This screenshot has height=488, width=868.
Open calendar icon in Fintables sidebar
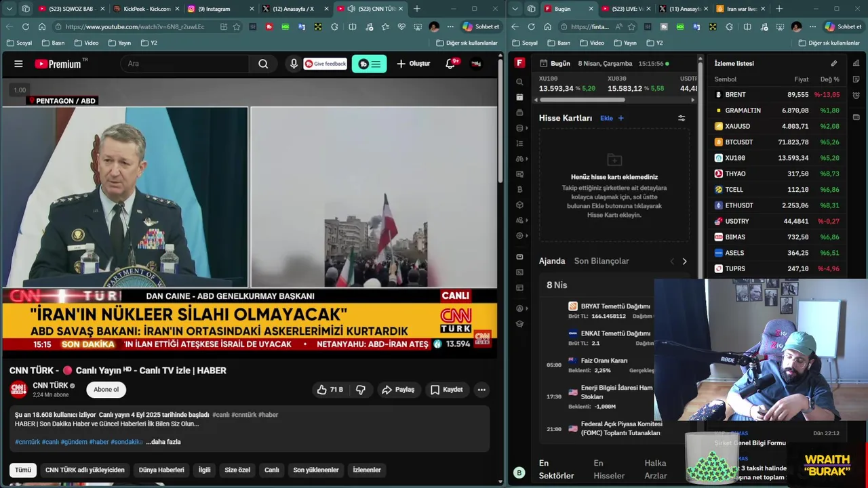(x=519, y=97)
